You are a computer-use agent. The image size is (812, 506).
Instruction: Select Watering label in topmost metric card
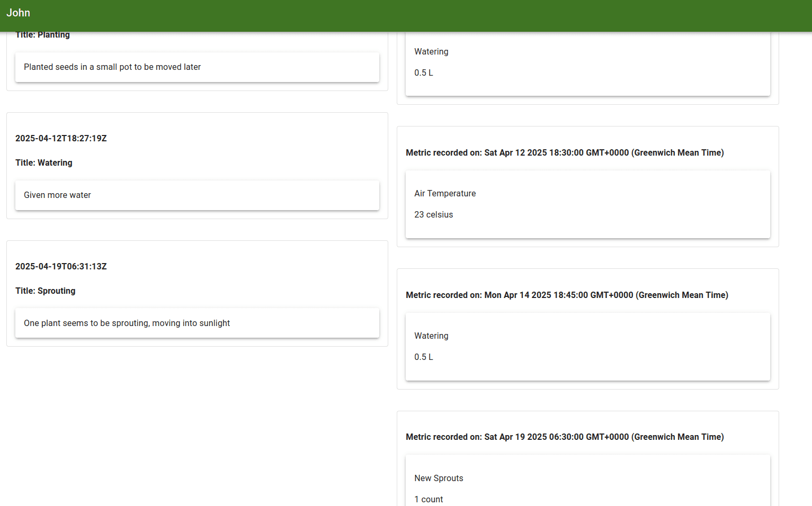tap(431, 51)
